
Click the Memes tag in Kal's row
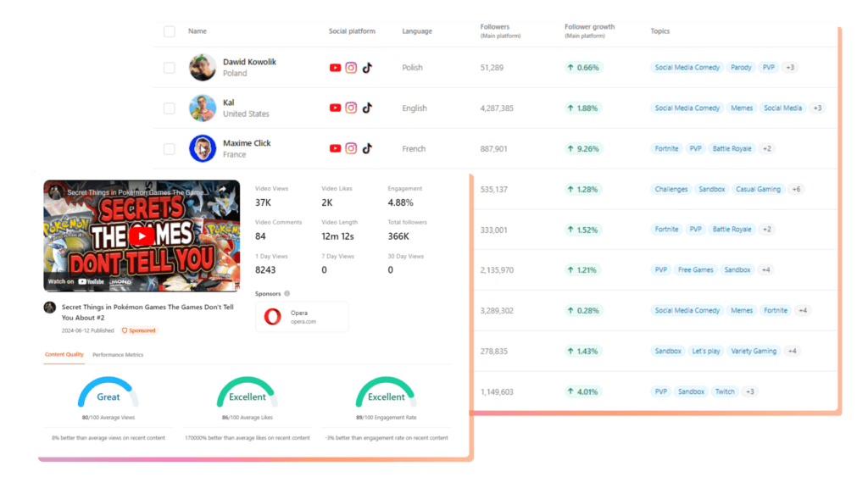pos(741,108)
